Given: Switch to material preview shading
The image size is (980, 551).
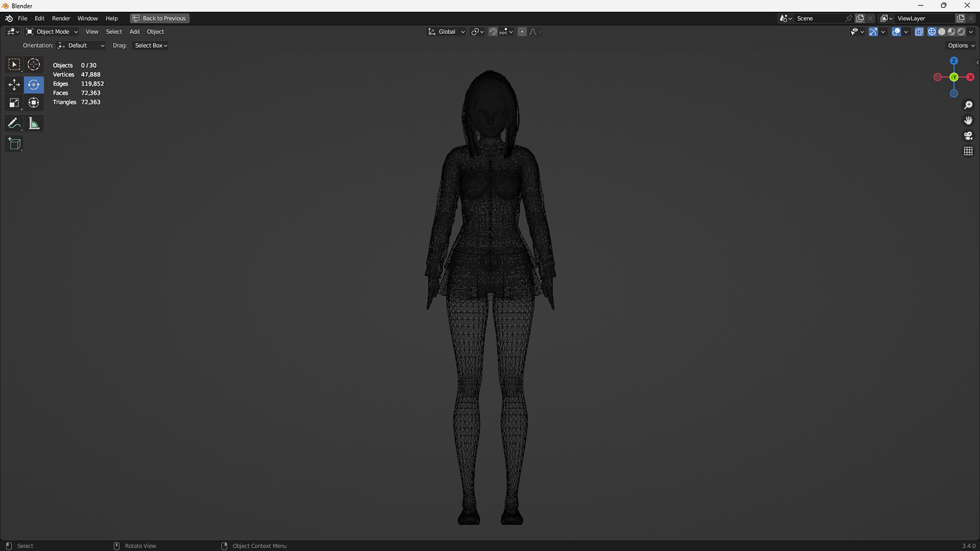Looking at the screenshot, I should point(951,32).
